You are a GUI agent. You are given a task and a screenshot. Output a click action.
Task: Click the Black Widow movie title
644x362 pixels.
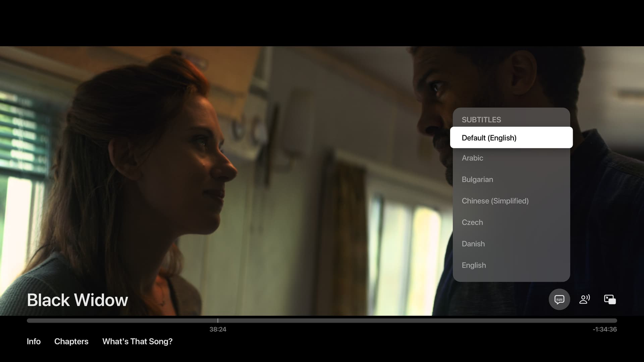(77, 300)
